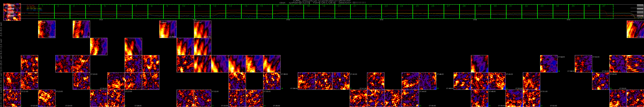The height and width of the screenshot is (107, 644).
Task: Open 50-100 keV image labeled interval 16
Action: 255,98
